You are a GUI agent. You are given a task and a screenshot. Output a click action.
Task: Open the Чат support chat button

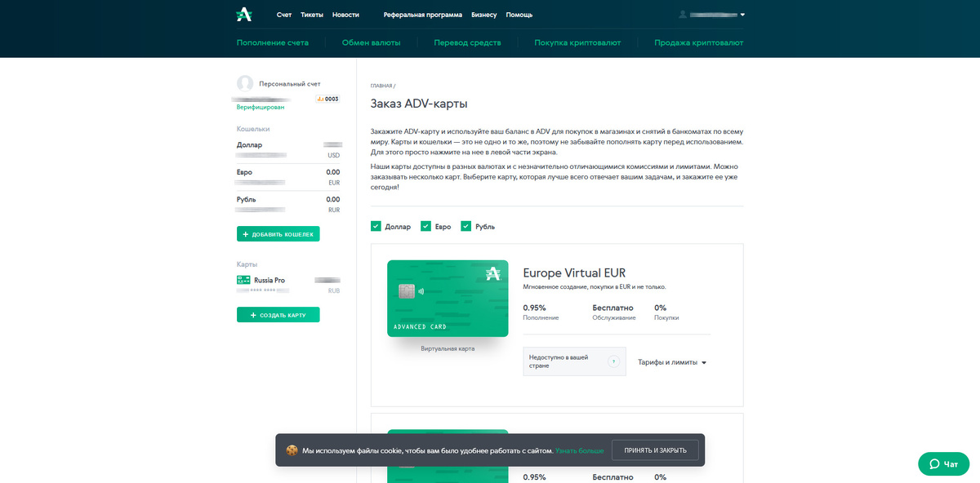(943, 463)
